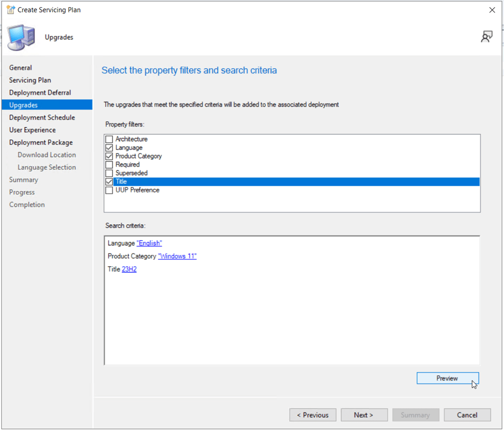Image resolution: width=504 pixels, height=431 pixels.
Task: Select Deployment Schedule in wizard navigation
Action: (42, 117)
